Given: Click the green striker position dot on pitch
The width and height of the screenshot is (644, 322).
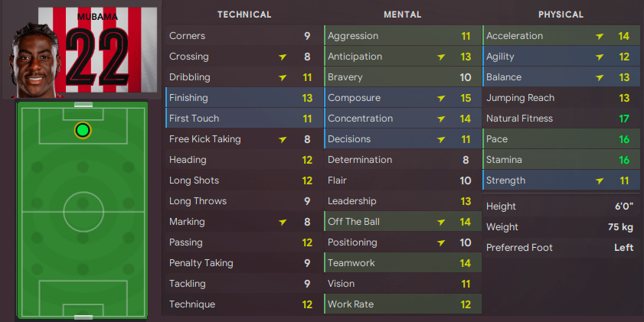Looking at the screenshot, I should coord(82,130).
